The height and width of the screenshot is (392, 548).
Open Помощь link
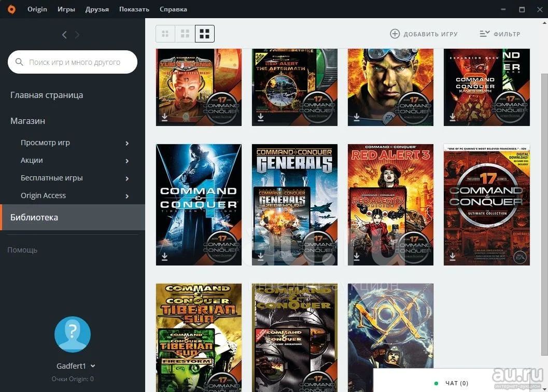(22, 250)
